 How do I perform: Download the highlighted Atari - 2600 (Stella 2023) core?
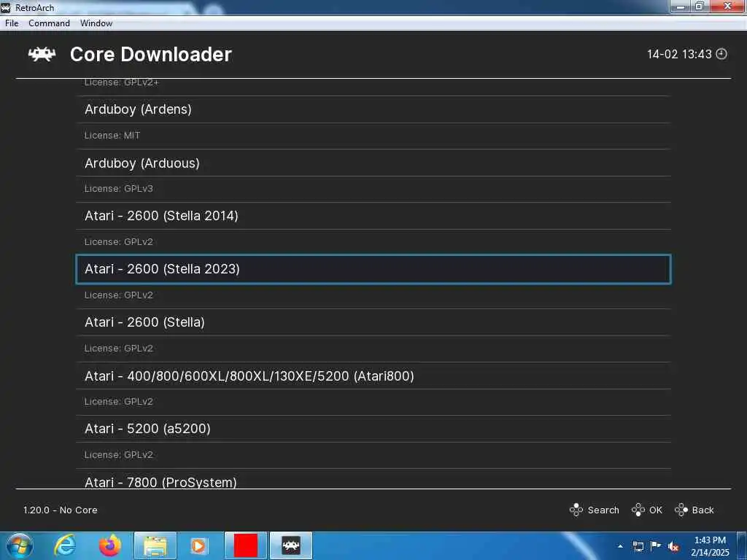coord(373,269)
